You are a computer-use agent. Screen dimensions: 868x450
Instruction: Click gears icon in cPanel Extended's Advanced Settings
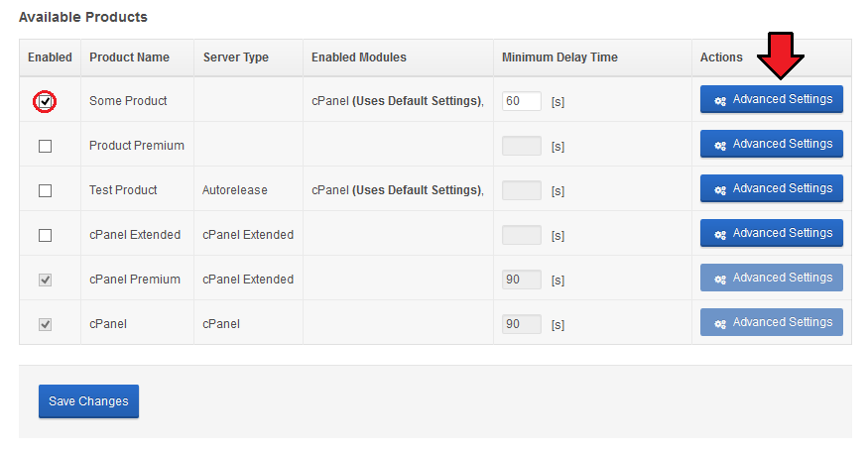(719, 234)
